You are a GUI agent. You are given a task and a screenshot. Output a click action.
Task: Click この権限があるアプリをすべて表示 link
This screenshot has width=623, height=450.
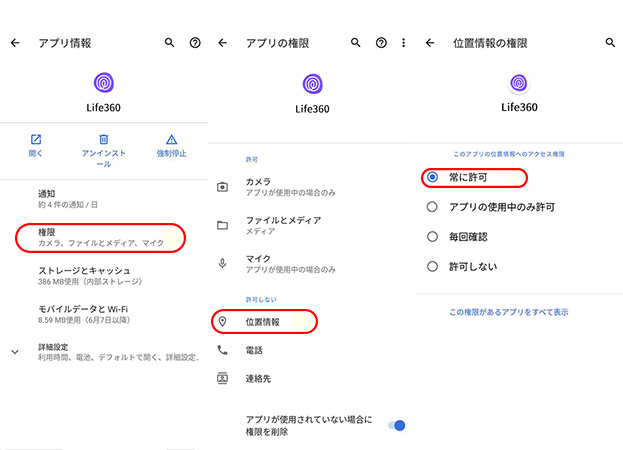(509, 312)
